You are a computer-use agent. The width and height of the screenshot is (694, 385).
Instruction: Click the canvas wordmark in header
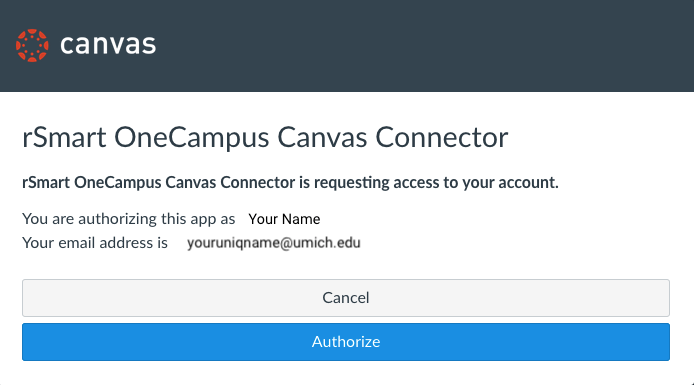108,45
